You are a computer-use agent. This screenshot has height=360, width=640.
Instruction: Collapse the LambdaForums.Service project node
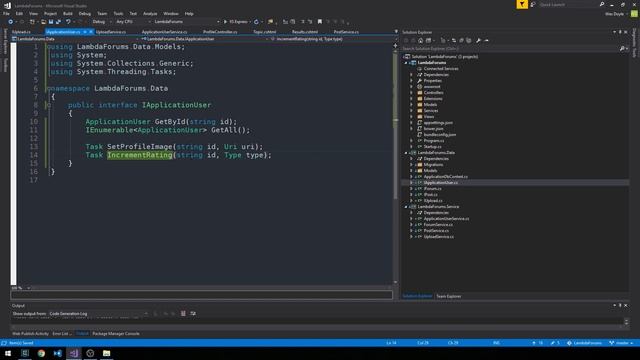click(x=406, y=207)
